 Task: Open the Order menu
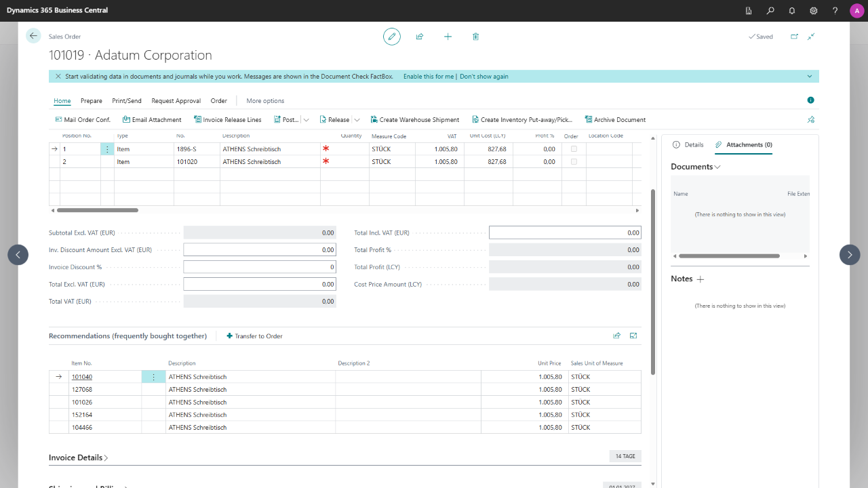click(x=219, y=101)
